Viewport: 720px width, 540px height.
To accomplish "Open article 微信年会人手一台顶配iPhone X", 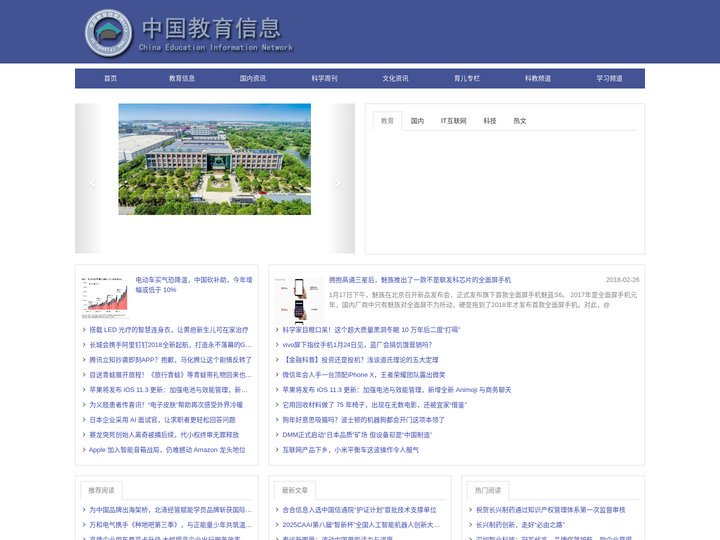I will click(364, 375).
